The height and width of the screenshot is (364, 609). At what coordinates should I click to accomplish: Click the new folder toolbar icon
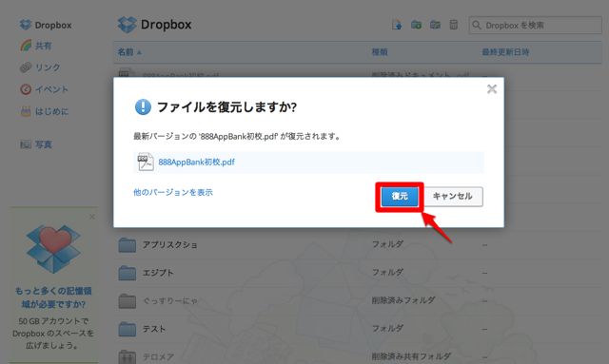pos(416,25)
